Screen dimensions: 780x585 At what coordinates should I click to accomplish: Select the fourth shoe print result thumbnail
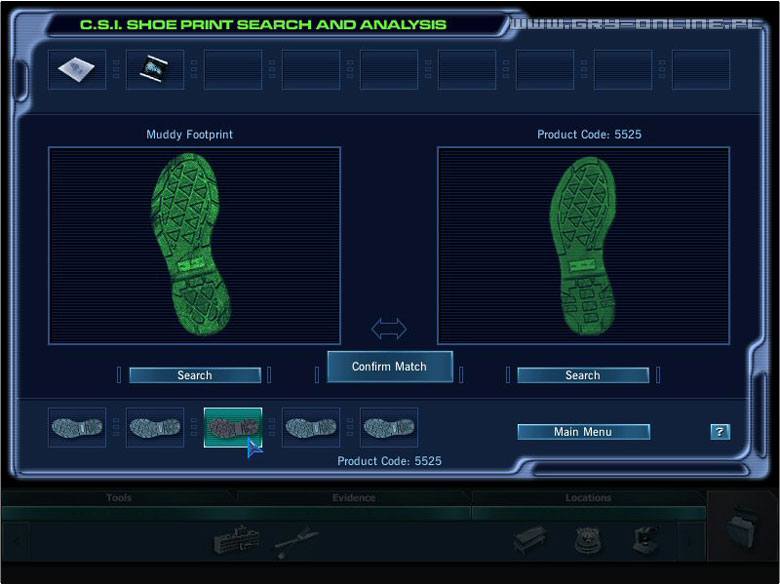311,427
